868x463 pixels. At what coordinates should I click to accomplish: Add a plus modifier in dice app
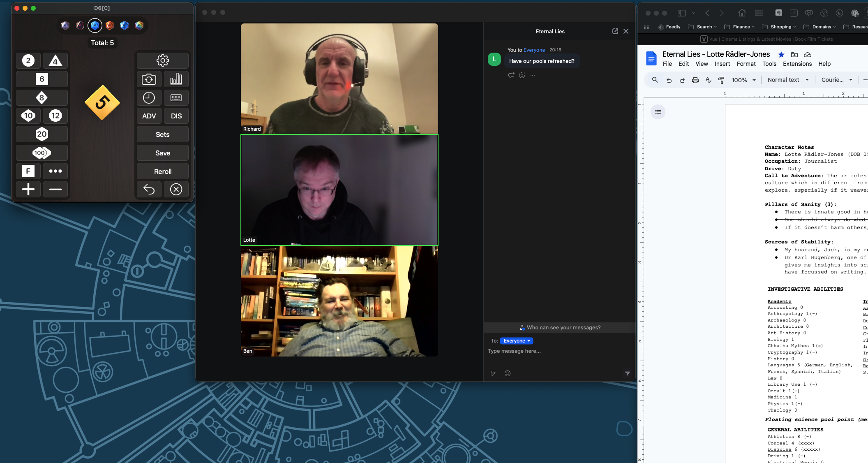pos(28,189)
